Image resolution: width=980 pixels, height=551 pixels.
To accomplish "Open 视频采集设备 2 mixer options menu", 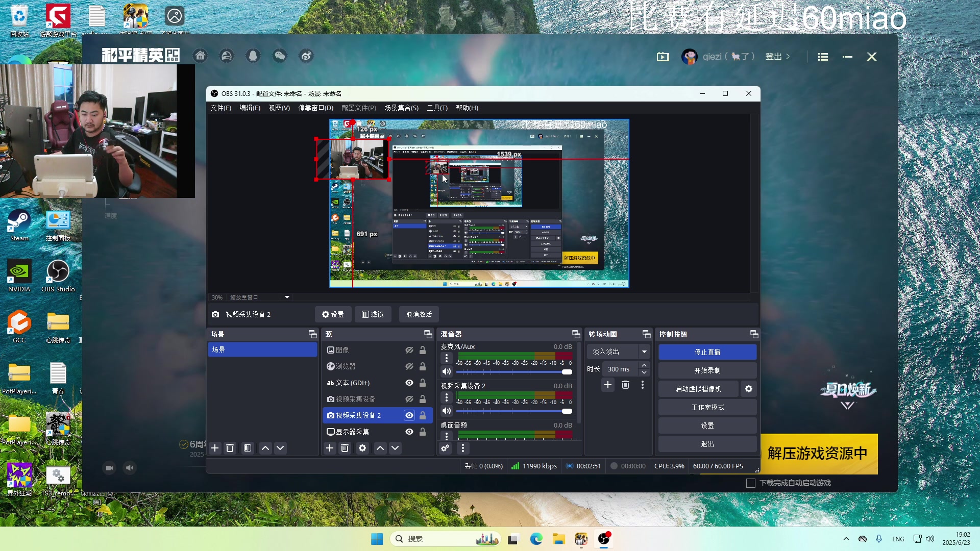I will coord(447,397).
